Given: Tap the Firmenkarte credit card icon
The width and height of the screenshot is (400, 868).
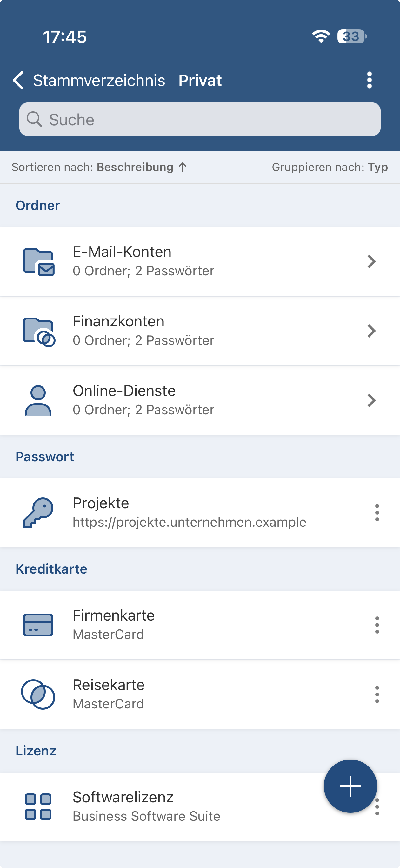Looking at the screenshot, I should (x=38, y=625).
